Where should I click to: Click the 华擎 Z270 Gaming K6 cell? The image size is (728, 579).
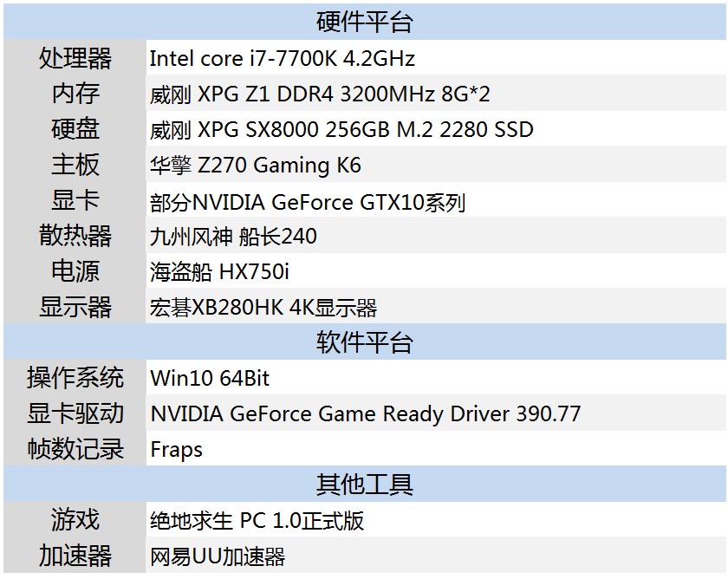[x=255, y=165]
